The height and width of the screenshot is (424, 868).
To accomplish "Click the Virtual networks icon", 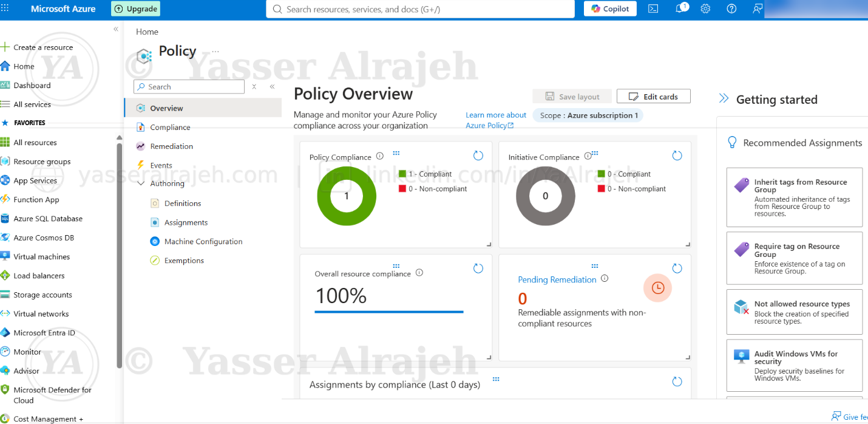I will click(x=5, y=313).
